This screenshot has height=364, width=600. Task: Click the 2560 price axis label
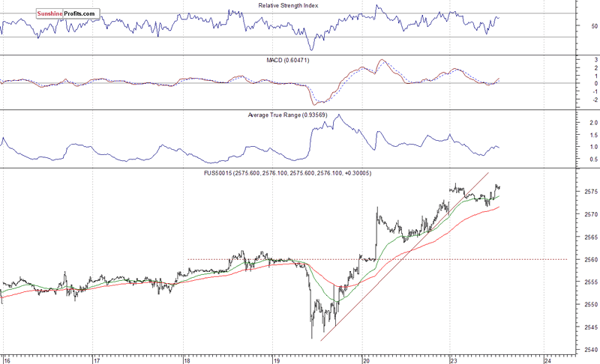coord(592,260)
